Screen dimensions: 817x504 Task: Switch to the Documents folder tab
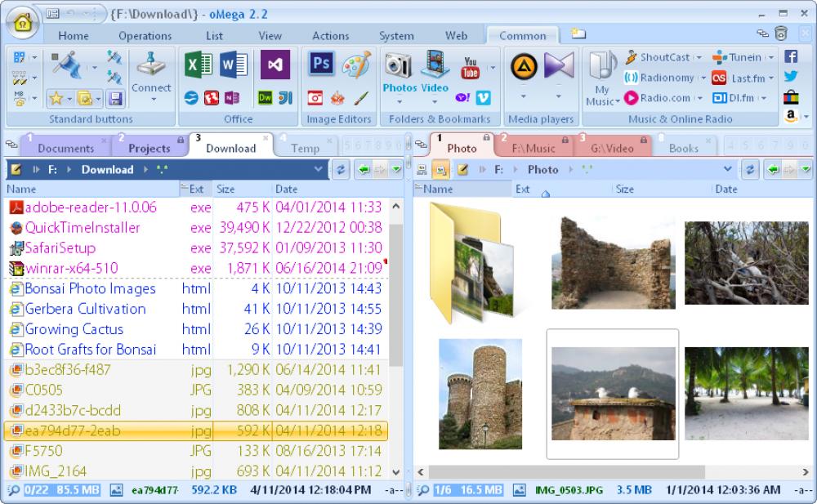pos(65,149)
